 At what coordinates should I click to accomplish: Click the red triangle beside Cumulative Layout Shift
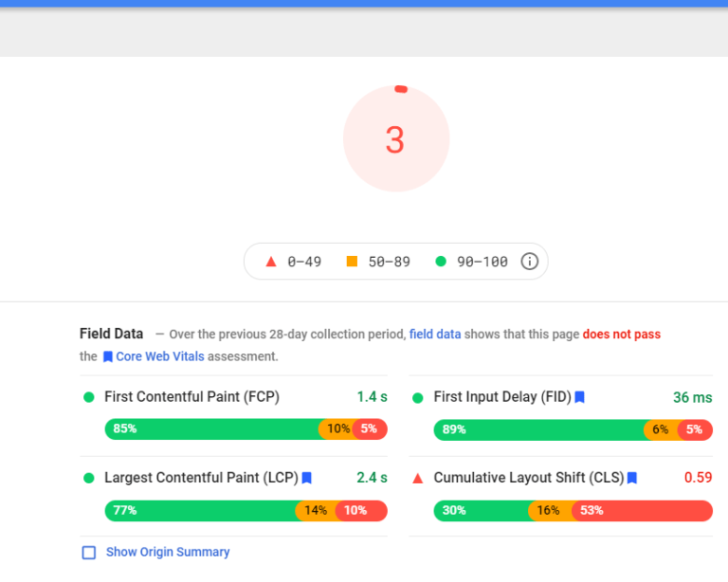point(418,479)
